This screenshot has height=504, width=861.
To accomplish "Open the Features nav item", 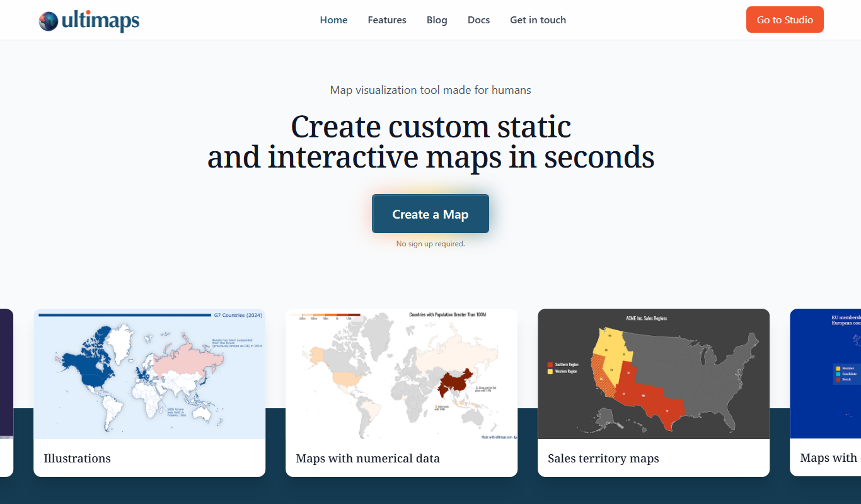I will click(x=387, y=20).
